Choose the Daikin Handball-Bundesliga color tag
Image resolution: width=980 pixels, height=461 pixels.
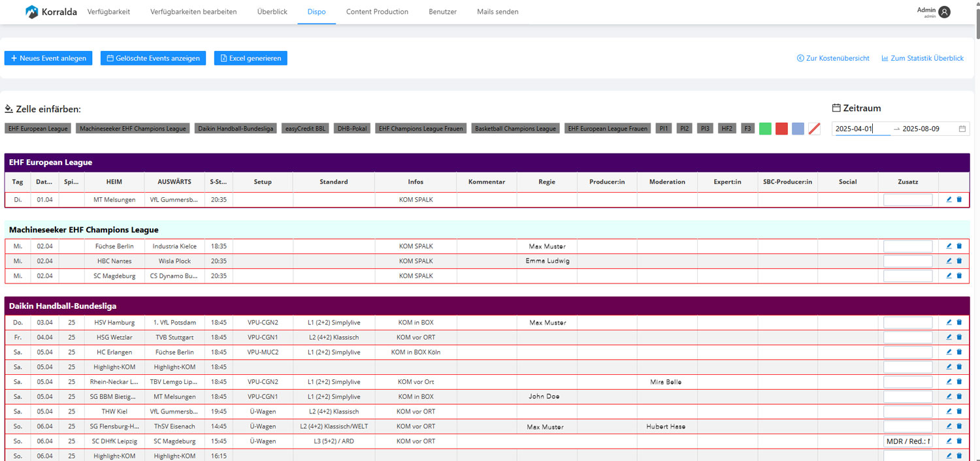(x=237, y=129)
